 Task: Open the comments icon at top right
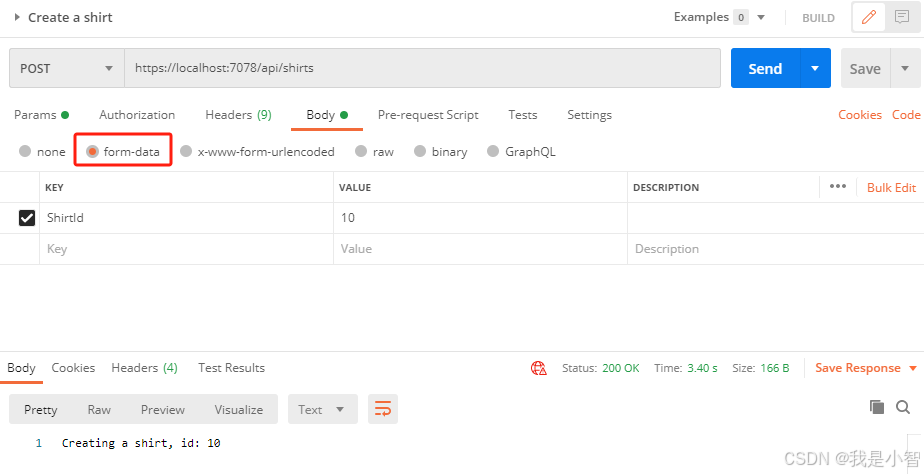(x=902, y=17)
